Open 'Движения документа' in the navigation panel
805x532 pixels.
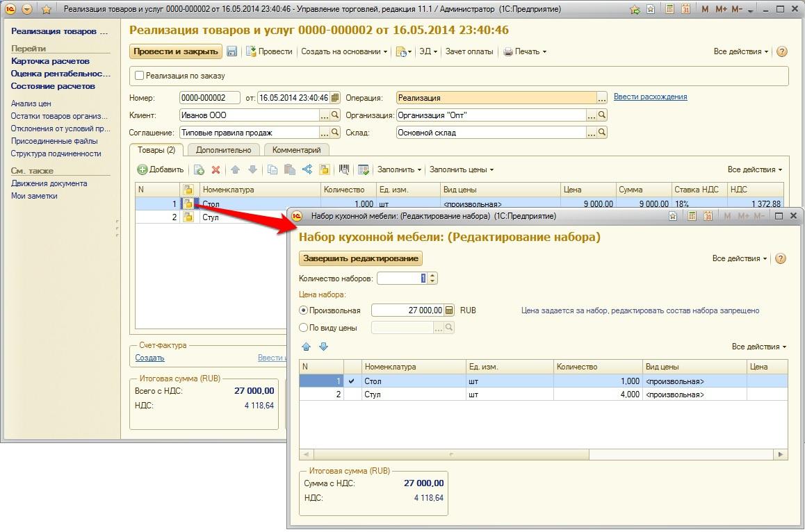pyautogui.click(x=49, y=183)
